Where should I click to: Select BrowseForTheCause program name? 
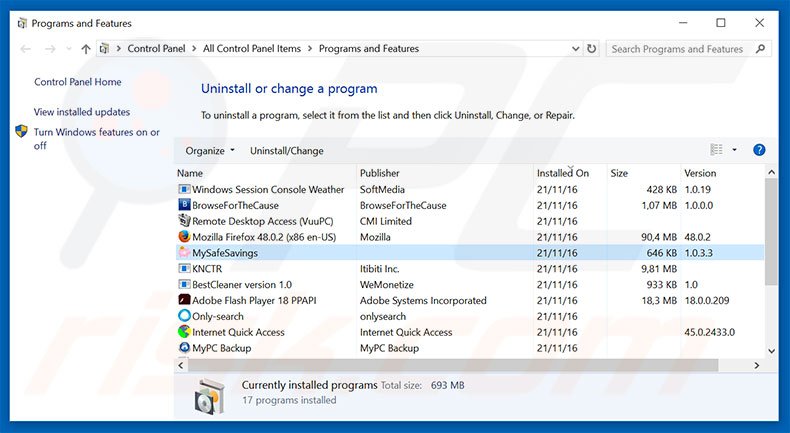coord(235,205)
